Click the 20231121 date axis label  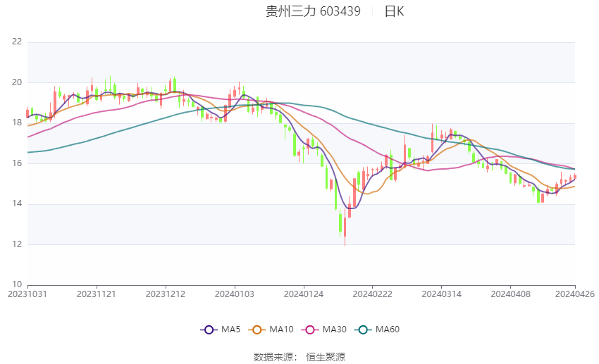tap(97, 294)
